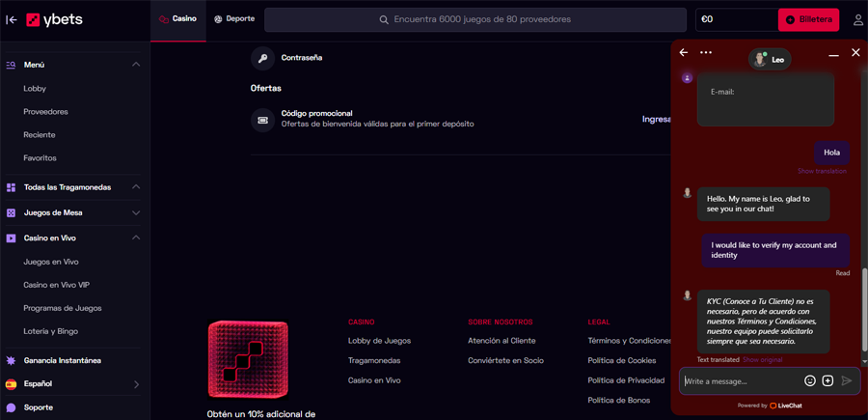Open Lotería y Bingo
The width and height of the screenshot is (868, 420).
[x=51, y=331]
